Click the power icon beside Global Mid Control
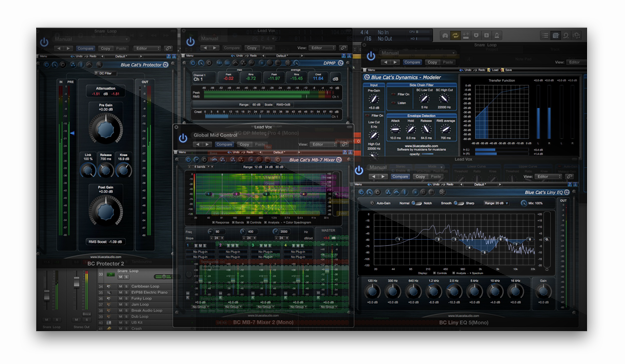Viewport: 625px width, 364px height. point(183,138)
